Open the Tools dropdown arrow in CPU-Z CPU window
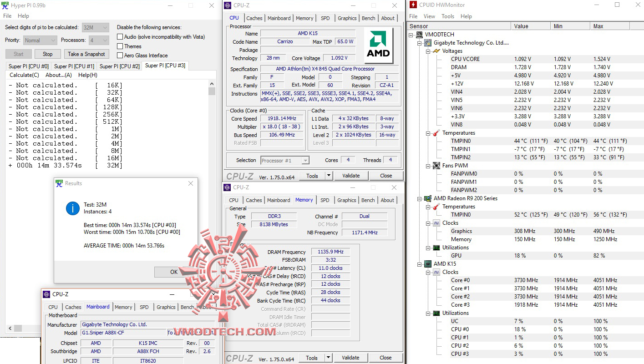Viewport: 644px width, 364px height. (x=329, y=176)
